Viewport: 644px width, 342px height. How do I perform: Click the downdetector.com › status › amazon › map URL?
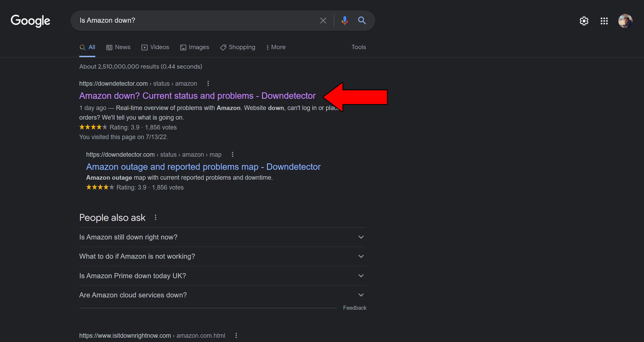(x=154, y=155)
